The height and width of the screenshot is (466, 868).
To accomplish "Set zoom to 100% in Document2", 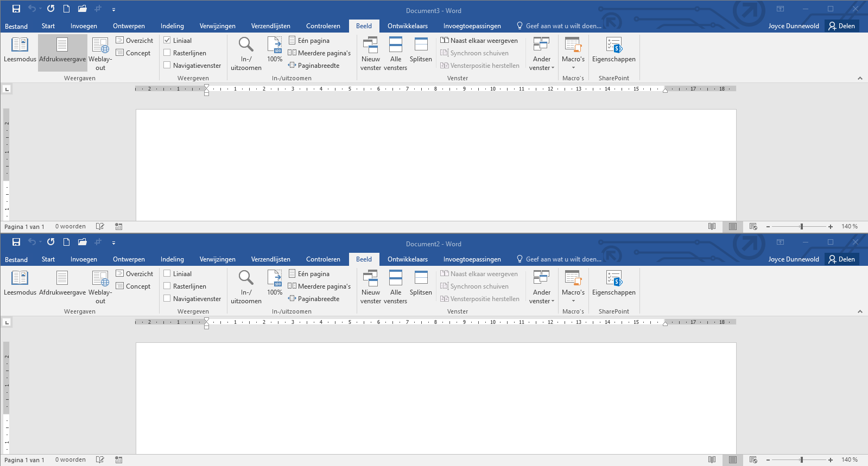I will (275, 283).
